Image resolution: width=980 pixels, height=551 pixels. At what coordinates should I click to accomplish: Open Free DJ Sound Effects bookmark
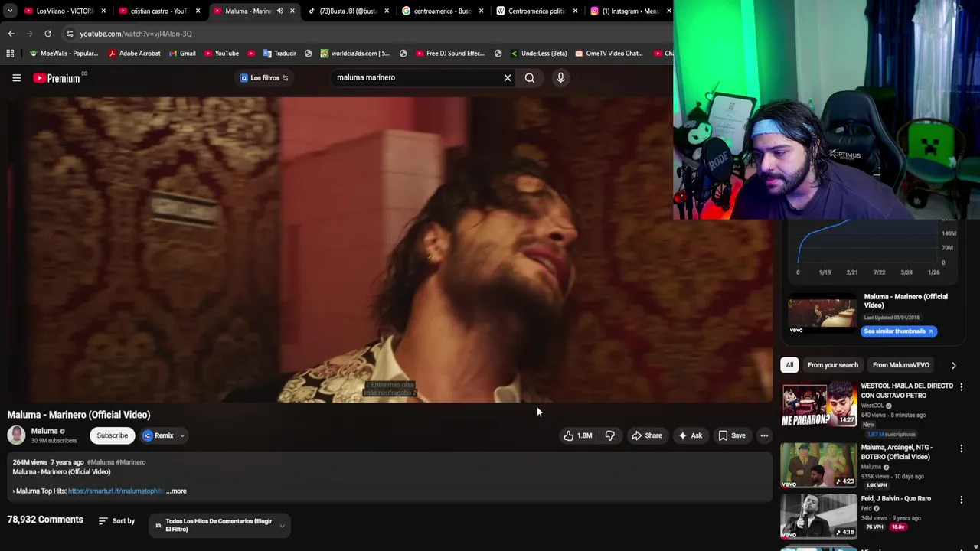(x=450, y=54)
